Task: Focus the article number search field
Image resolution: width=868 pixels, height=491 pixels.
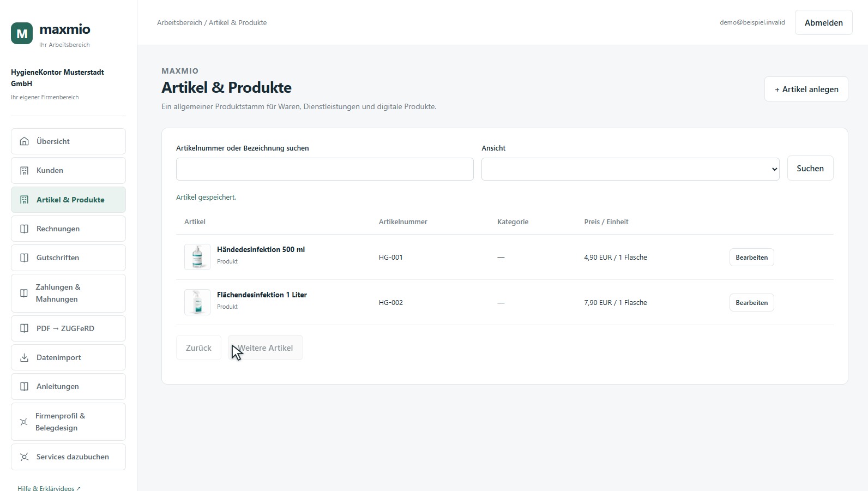Action: click(324, 169)
